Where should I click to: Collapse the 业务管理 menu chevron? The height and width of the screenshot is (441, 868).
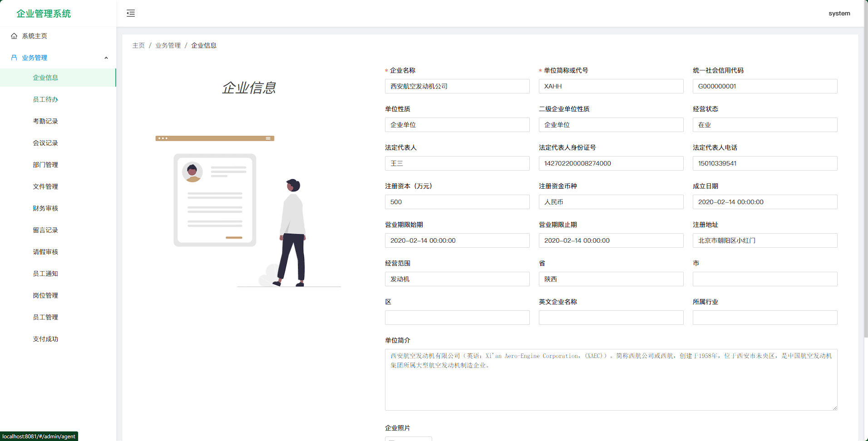pyautogui.click(x=106, y=58)
